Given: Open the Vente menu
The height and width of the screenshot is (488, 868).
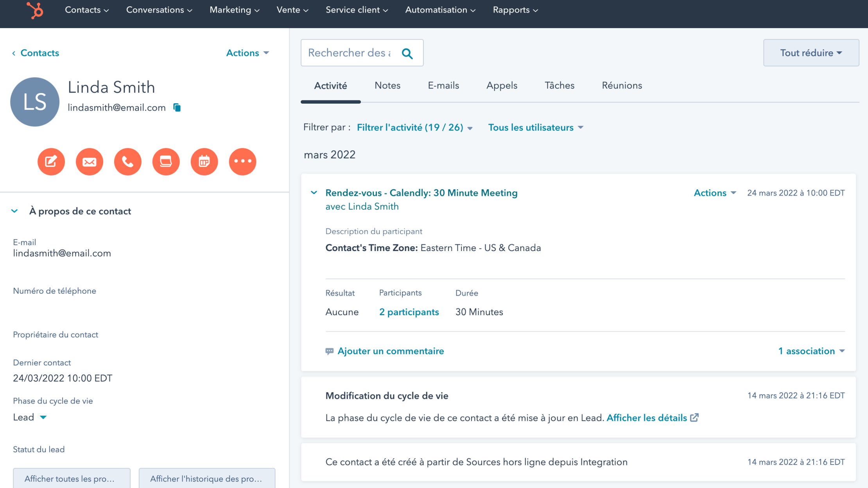Looking at the screenshot, I should pyautogui.click(x=292, y=10).
